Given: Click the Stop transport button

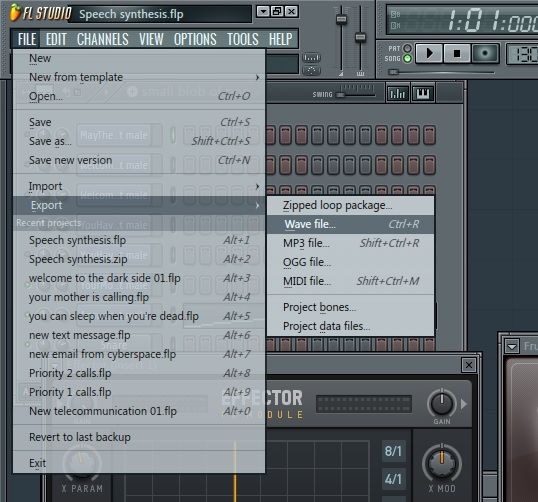Looking at the screenshot, I should [457, 54].
